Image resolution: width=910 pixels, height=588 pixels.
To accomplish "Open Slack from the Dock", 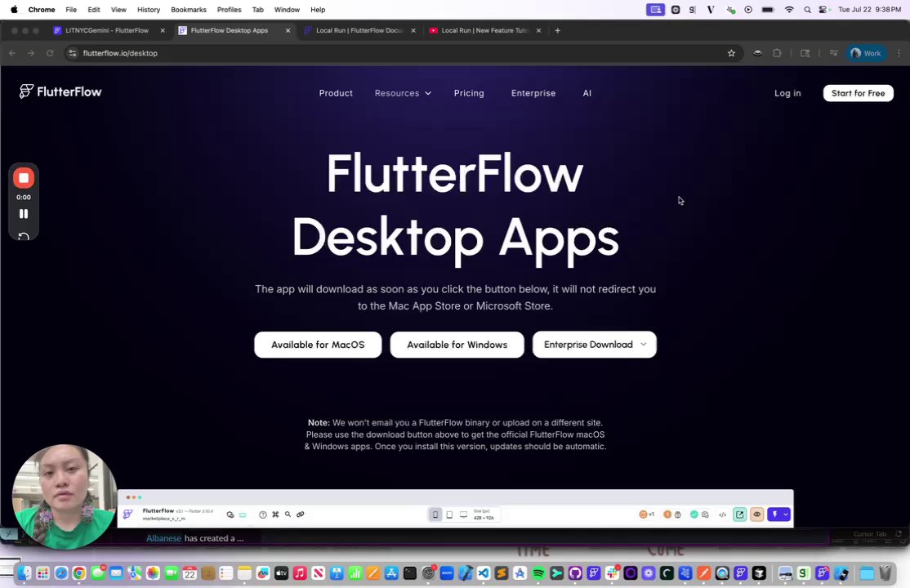I will (613, 573).
